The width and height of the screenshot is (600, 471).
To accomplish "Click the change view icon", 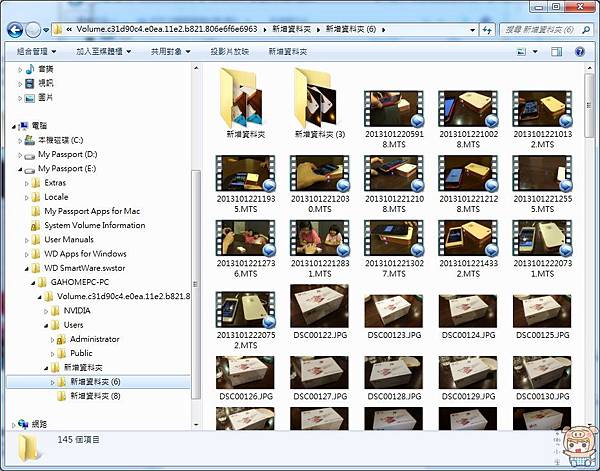I will click(521, 51).
